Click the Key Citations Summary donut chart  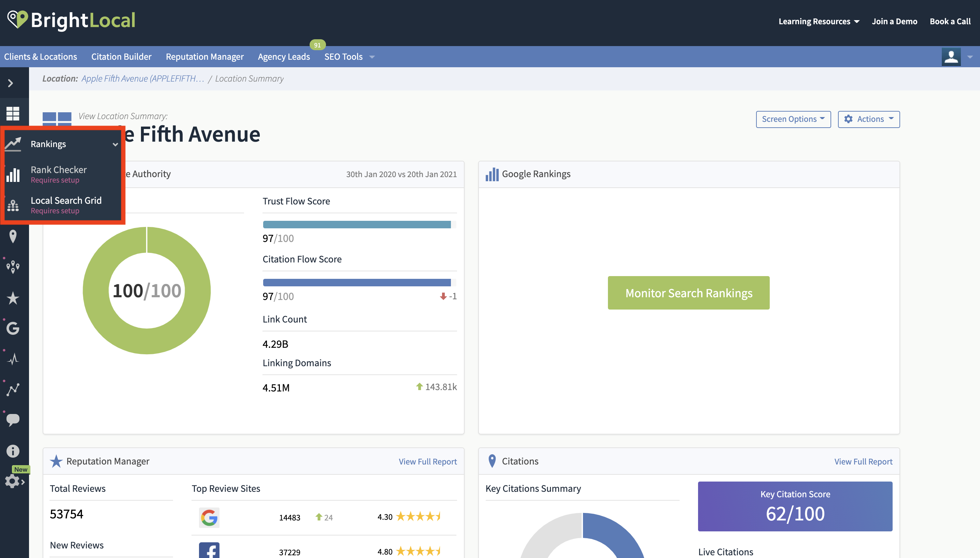582,536
